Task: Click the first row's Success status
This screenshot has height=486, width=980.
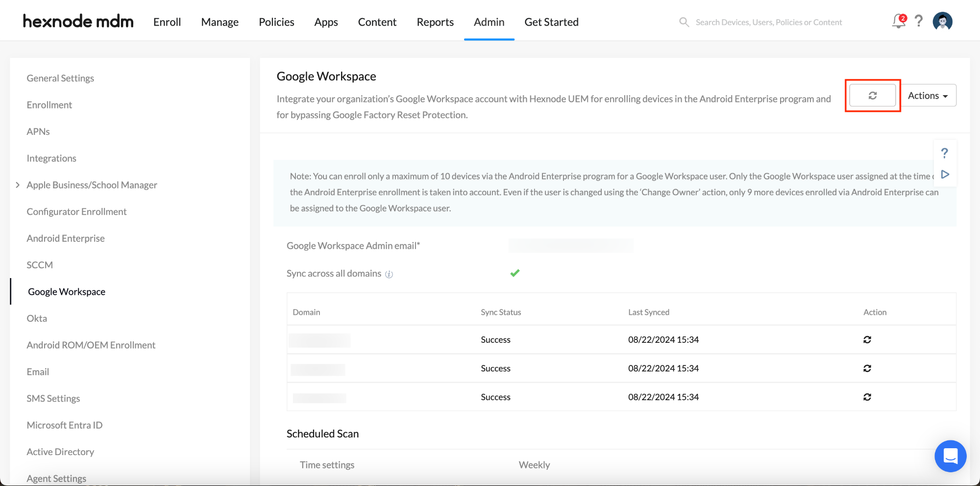Action: [x=495, y=339]
